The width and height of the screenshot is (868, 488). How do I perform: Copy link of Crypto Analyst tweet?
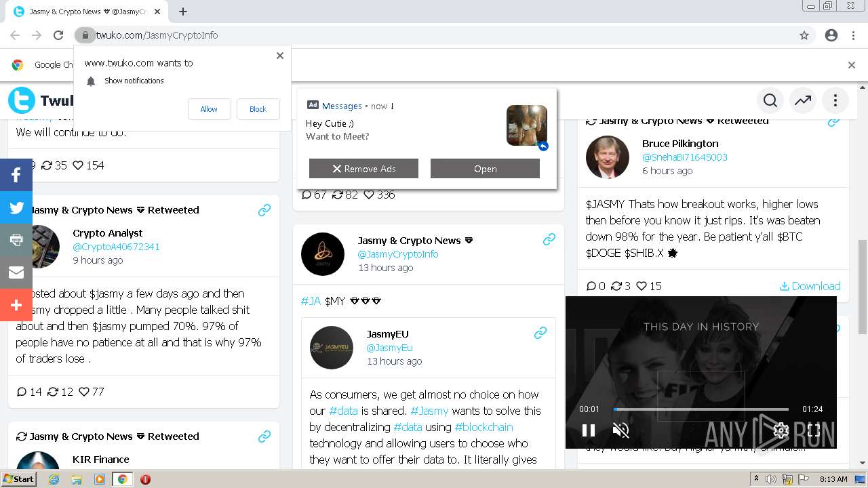(264, 210)
